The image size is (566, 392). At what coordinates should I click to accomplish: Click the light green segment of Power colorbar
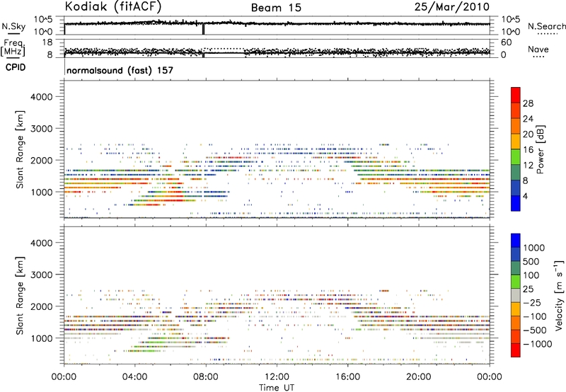click(516, 157)
